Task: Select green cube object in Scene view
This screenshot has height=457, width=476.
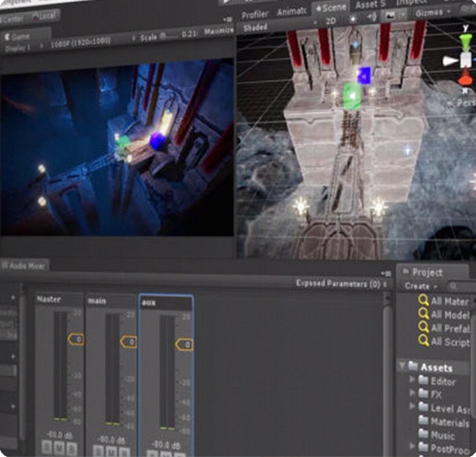Action: pyautogui.click(x=353, y=96)
